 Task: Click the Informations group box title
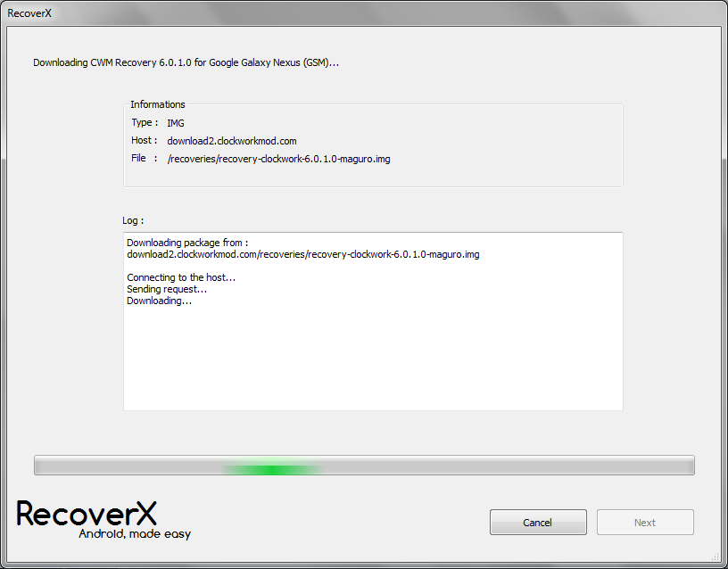tap(158, 104)
